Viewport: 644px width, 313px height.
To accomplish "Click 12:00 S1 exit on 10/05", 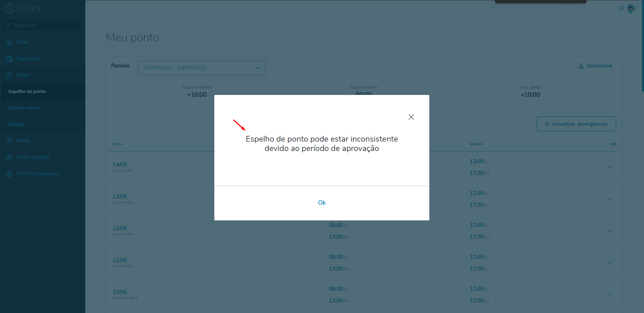I will pos(479,289).
